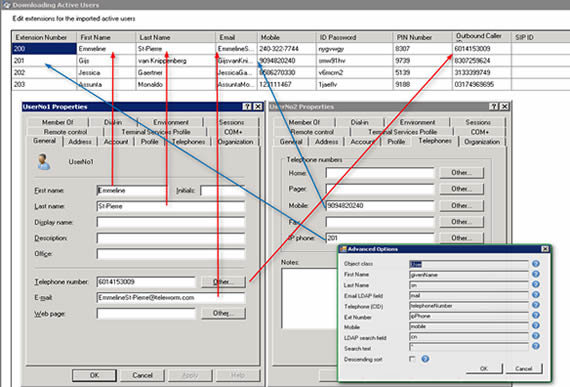Screen dimensions: 570x387
Task: Click Cancel in Advanced Options dialog
Action: click(523, 368)
